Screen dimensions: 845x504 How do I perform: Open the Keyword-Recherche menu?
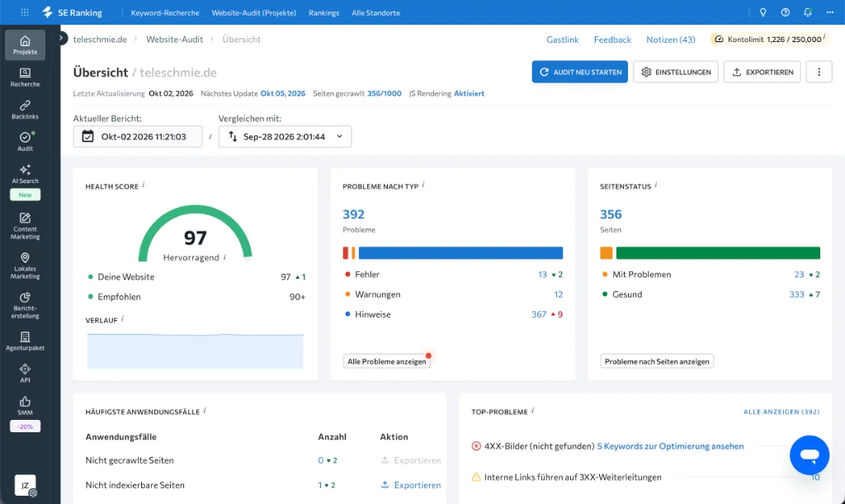pos(165,12)
